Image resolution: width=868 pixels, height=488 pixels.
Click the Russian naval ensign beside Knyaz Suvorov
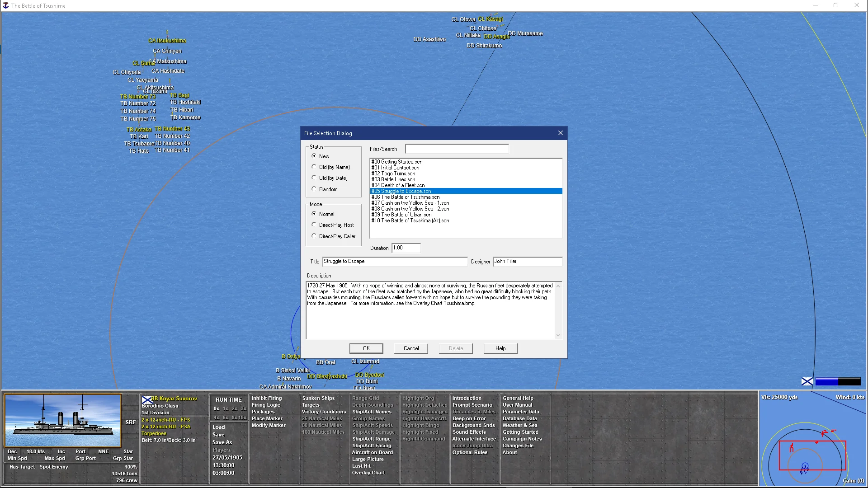[x=146, y=399]
